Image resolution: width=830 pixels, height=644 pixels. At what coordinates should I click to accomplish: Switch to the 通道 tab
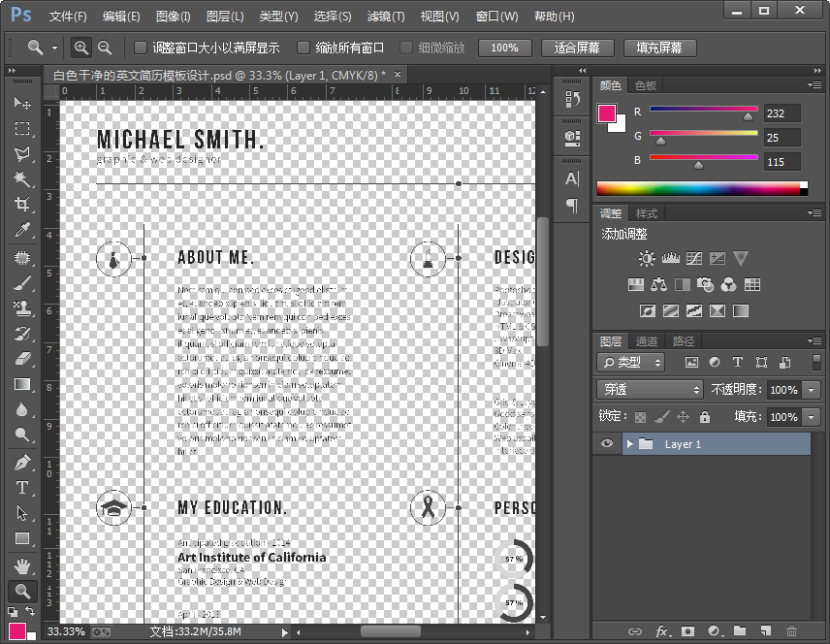[647, 341]
